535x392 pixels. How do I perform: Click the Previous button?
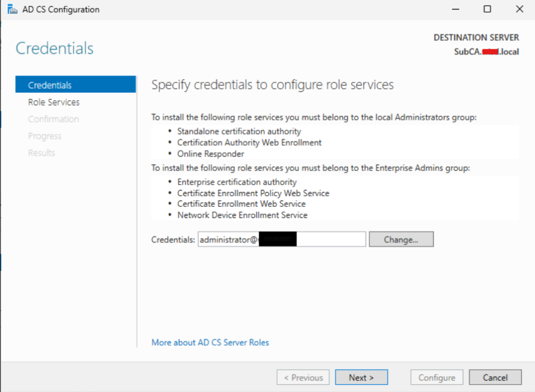(x=303, y=378)
